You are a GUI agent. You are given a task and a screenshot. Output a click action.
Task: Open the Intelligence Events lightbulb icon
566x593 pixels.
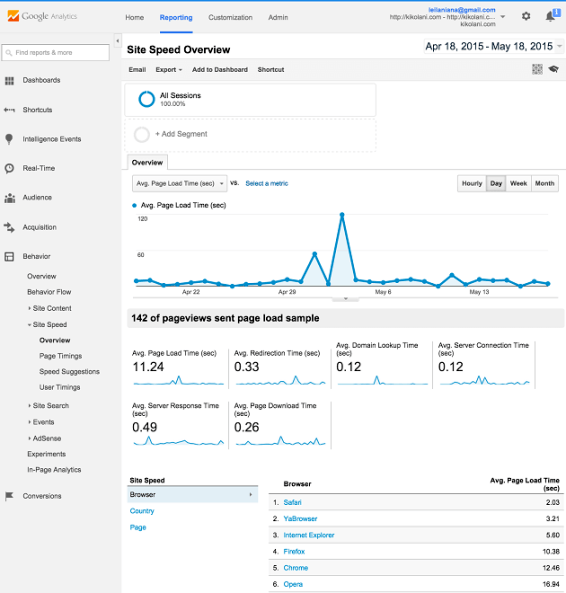point(9,139)
